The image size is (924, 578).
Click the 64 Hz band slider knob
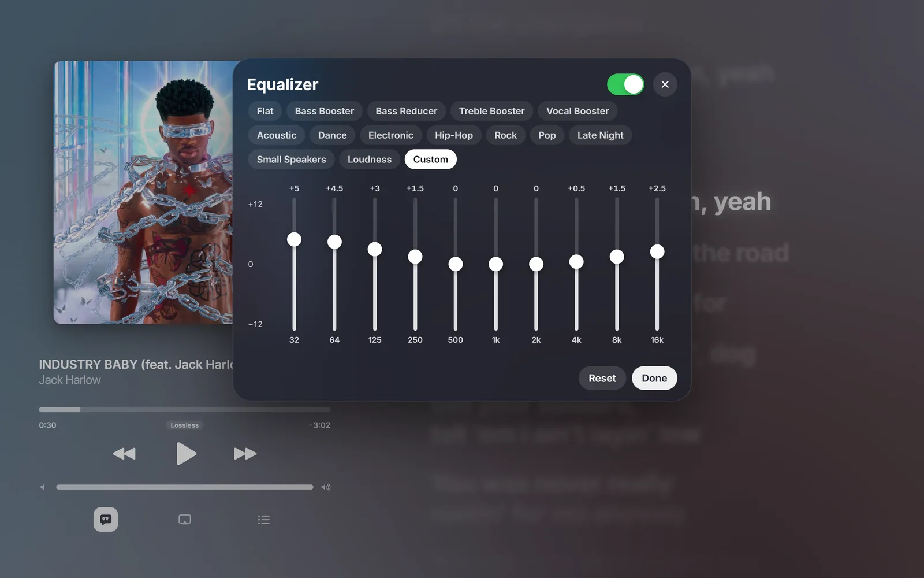tap(334, 242)
